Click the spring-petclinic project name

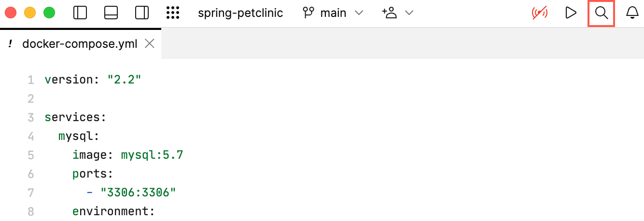[240, 13]
